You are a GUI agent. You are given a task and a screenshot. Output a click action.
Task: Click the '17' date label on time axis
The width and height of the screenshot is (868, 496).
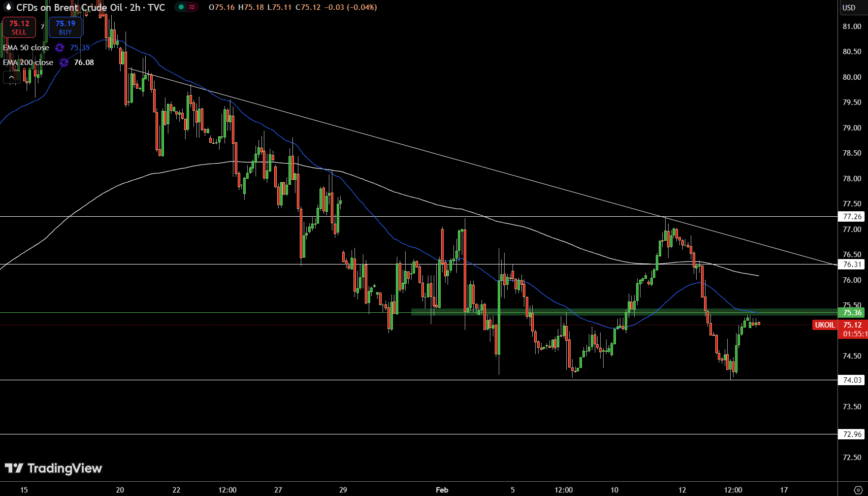[x=784, y=490]
